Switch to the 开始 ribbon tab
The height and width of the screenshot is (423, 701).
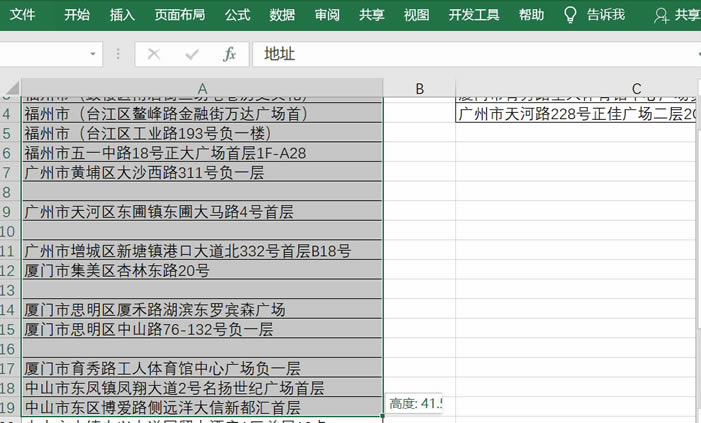pyautogui.click(x=76, y=15)
